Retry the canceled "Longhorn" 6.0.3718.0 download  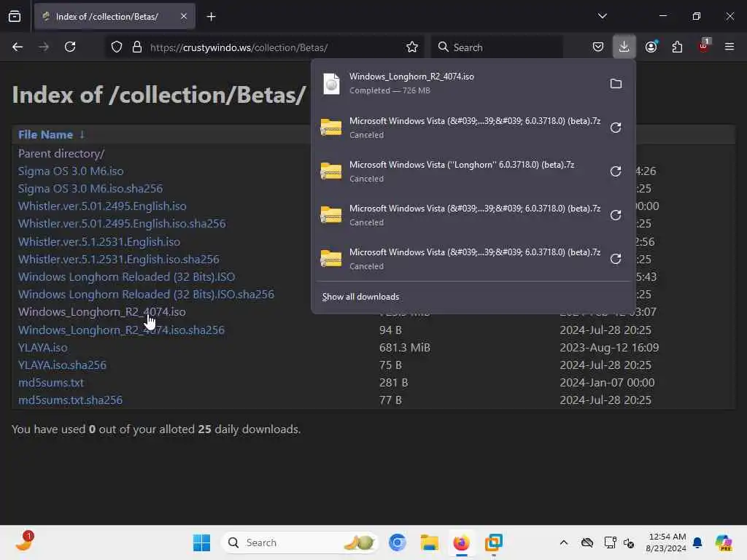616,171
